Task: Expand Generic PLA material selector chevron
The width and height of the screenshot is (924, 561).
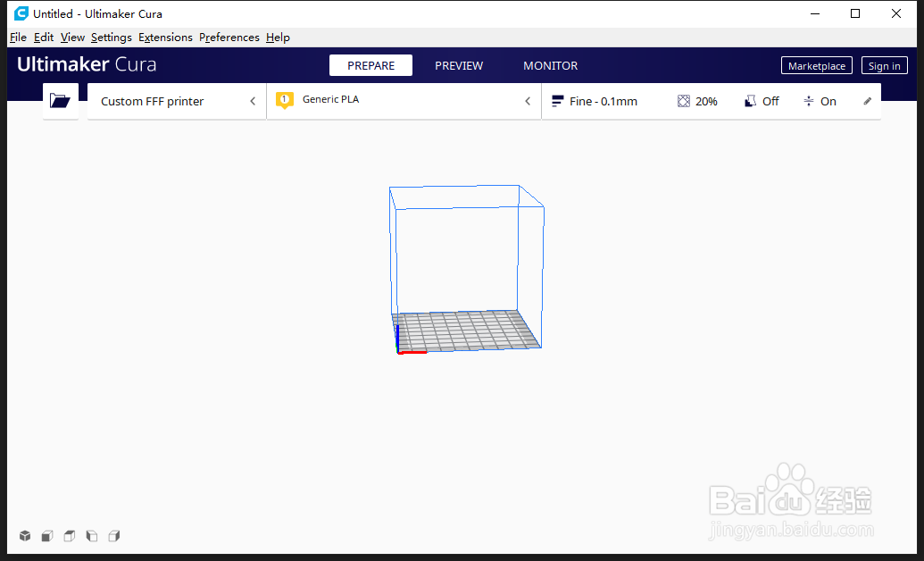Action: (528, 102)
